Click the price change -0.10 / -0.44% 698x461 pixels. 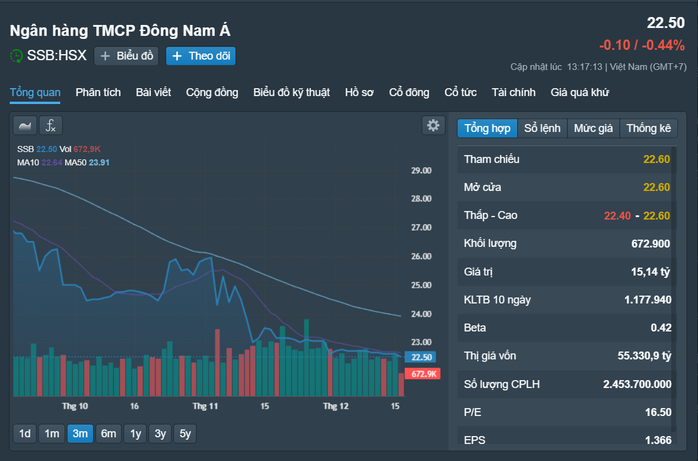[642, 45]
